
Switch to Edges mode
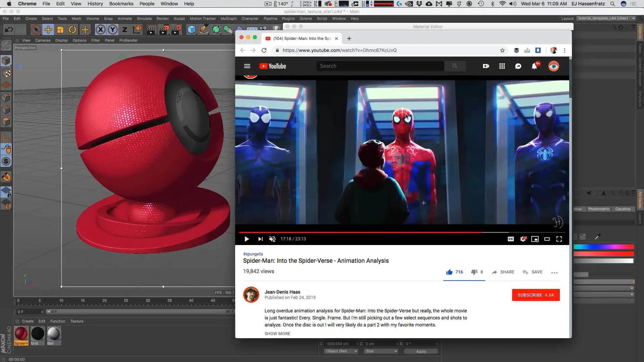tap(6, 110)
